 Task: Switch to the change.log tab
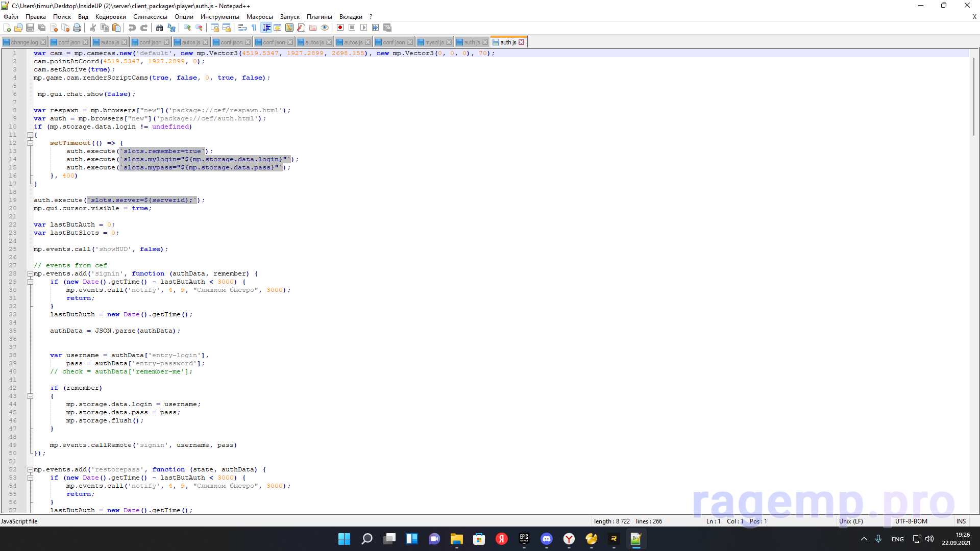[x=24, y=42]
